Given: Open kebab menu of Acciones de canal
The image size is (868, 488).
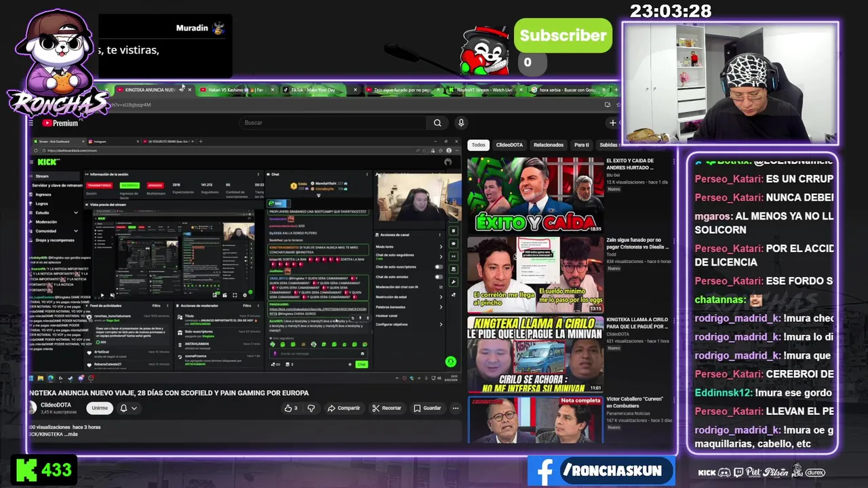Looking at the screenshot, I should click(x=441, y=235).
